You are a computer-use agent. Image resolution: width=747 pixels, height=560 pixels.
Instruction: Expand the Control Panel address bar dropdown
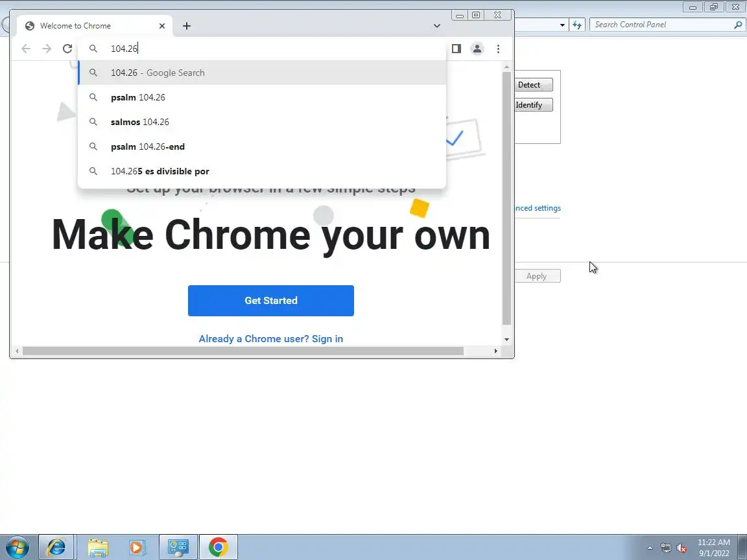[562, 25]
